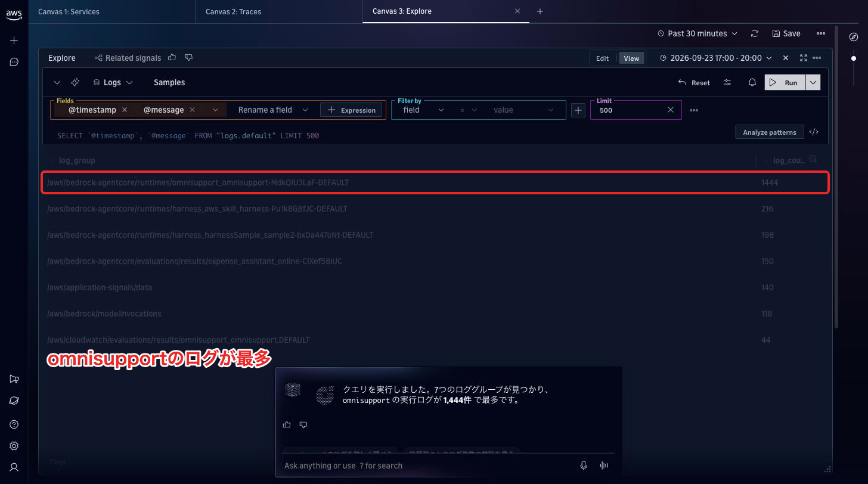
Task: Click the bell alarm icon beside Run
Action: [752, 82]
